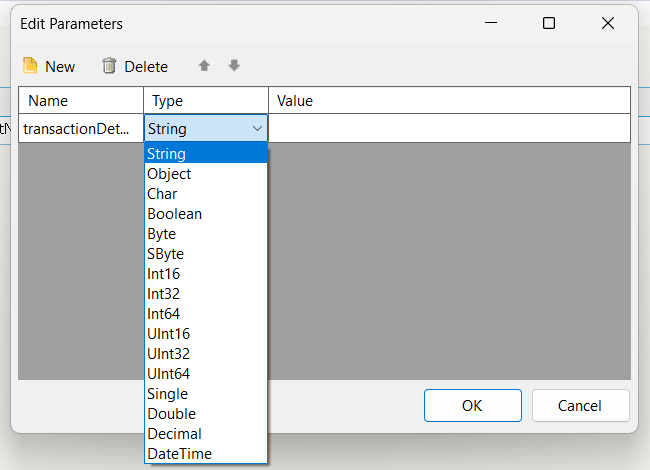Click the Delete trash can icon
Image resolution: width=650 pixels, height=470 pixels.
coord(109,65)
